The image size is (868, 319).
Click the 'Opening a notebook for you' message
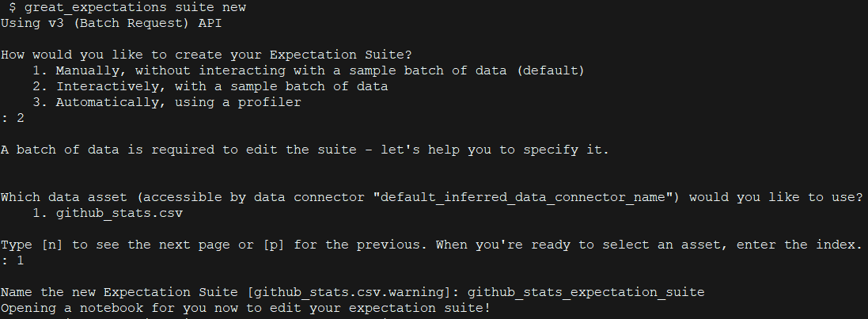pos(245,308)
